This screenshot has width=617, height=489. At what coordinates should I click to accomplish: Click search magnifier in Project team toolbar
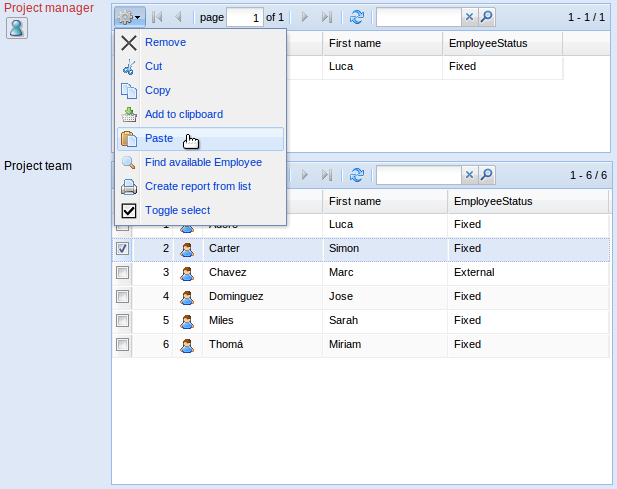point(486,175)
